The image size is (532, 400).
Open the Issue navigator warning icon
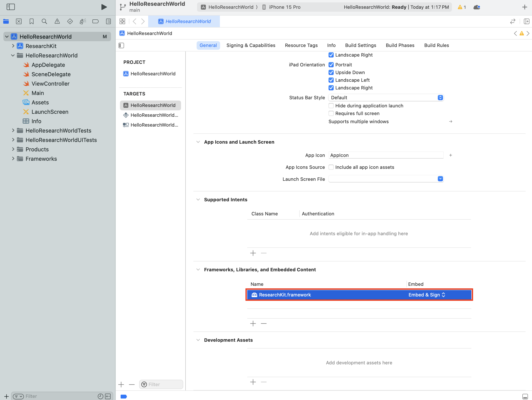[x=57, y=21]
